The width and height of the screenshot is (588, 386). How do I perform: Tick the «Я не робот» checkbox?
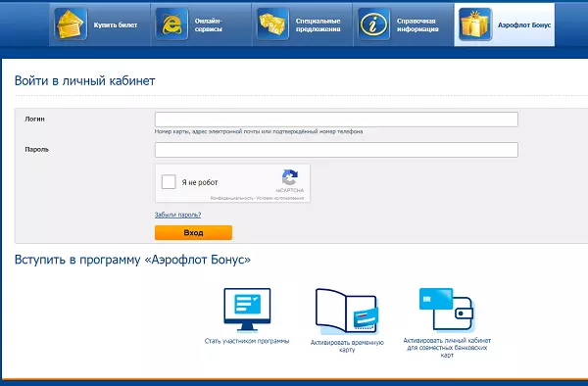tap(169, 182)
